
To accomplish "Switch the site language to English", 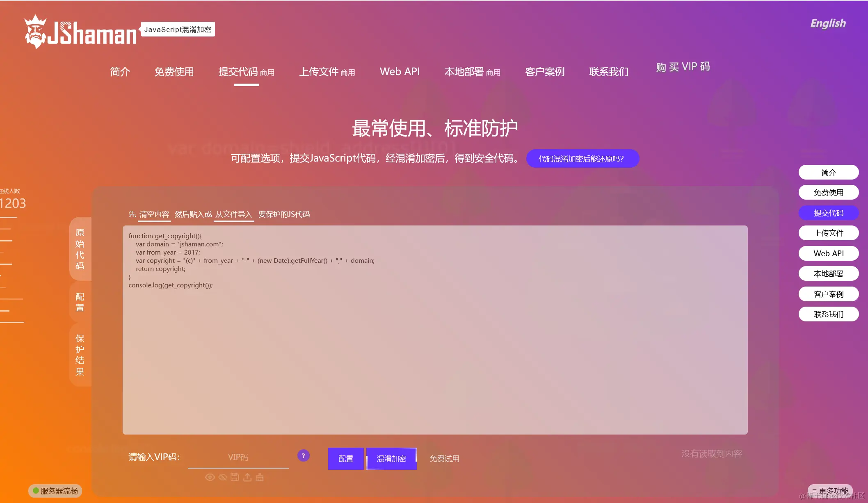I will pos(827,23).
